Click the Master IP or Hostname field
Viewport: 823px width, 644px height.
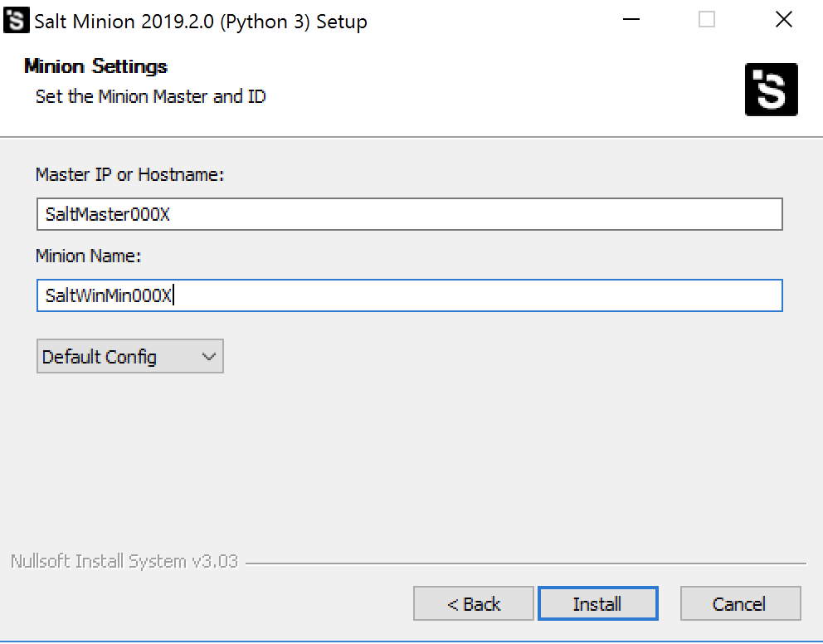(409, 214)
